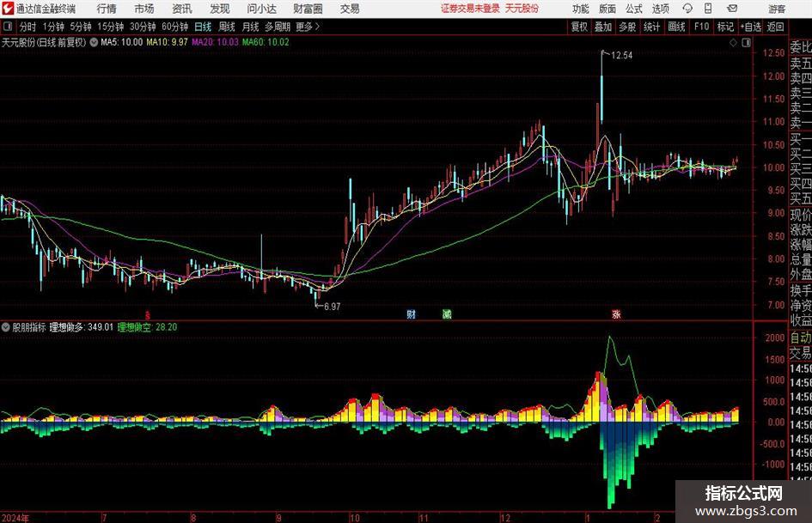Click the 12.54 high price label
This screenshot has height=523, width=812.
621,56
